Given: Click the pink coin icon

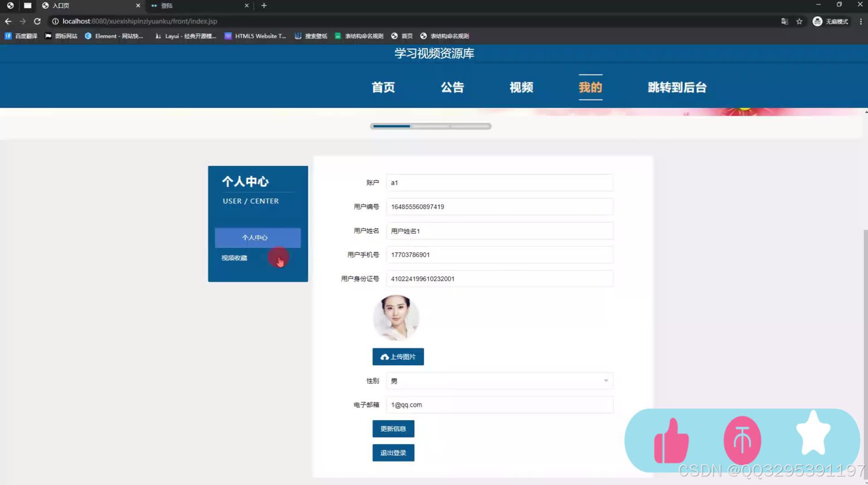Looking at the screenshot, I should click(742, 441).
